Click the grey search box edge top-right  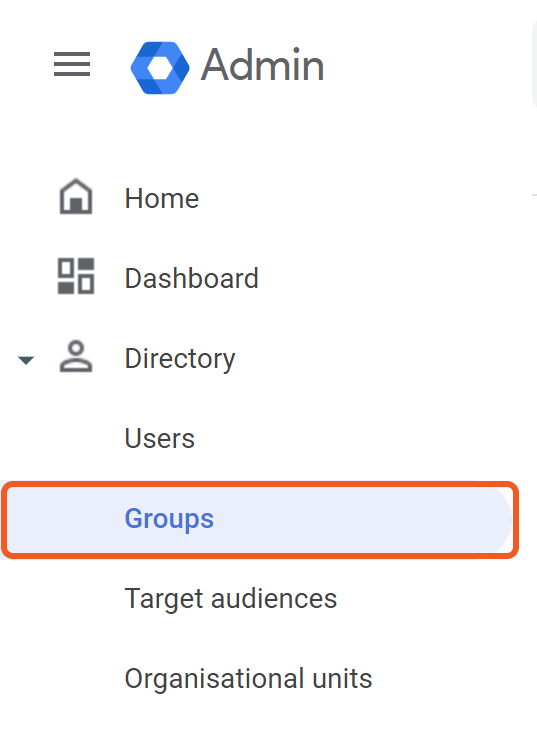tap(534, 65)
